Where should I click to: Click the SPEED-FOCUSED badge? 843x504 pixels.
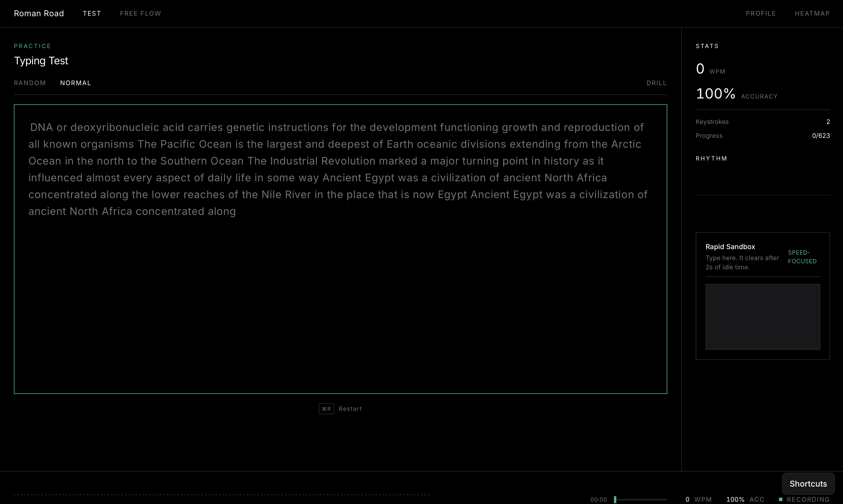click(x=802, y=257)
